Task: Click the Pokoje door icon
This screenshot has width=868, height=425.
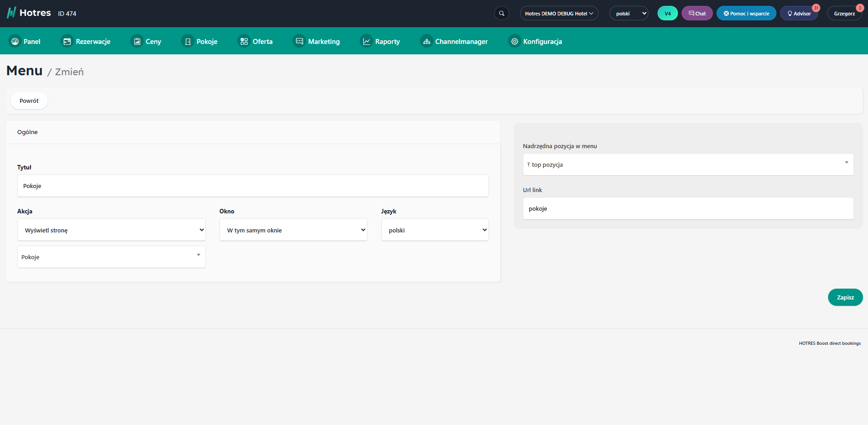Action: click(x=188, y=41)
